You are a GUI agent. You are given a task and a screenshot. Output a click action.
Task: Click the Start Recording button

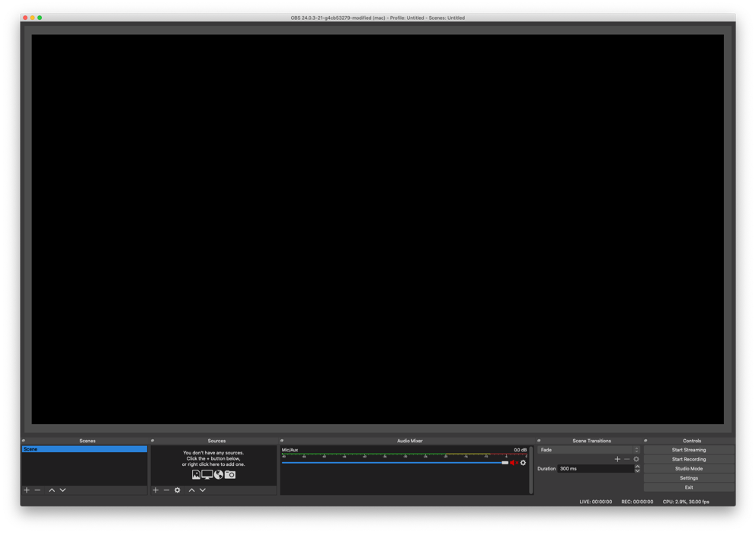(x=688, y=459)
